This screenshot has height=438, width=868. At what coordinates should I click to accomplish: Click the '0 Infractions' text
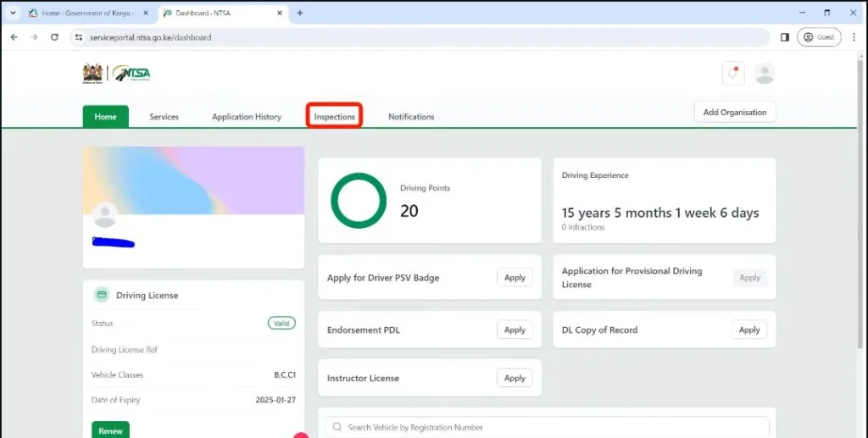(x=583, y=227)
